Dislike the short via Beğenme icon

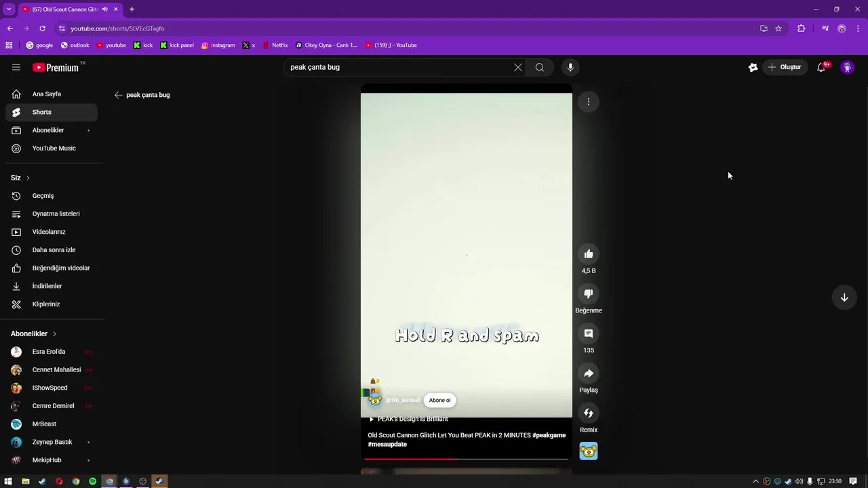589,293
